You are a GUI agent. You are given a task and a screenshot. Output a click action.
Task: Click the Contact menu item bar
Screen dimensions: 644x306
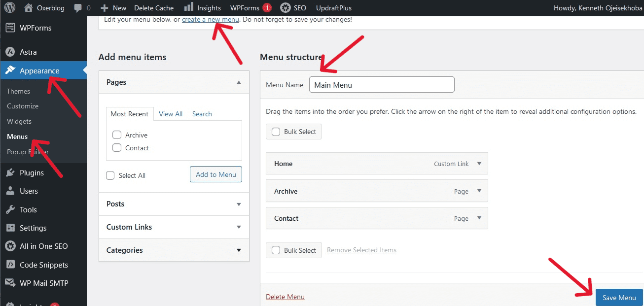tap(377, 218)
